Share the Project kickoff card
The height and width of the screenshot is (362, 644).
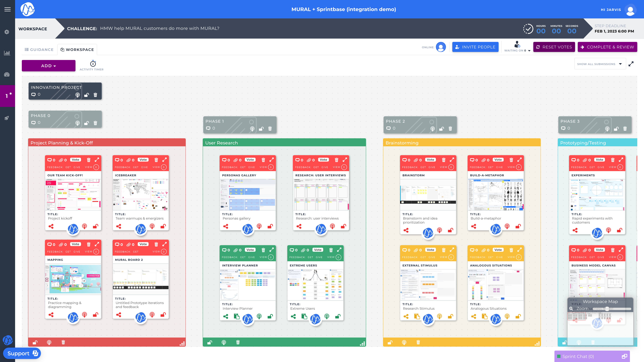click(x=51, y=226)
